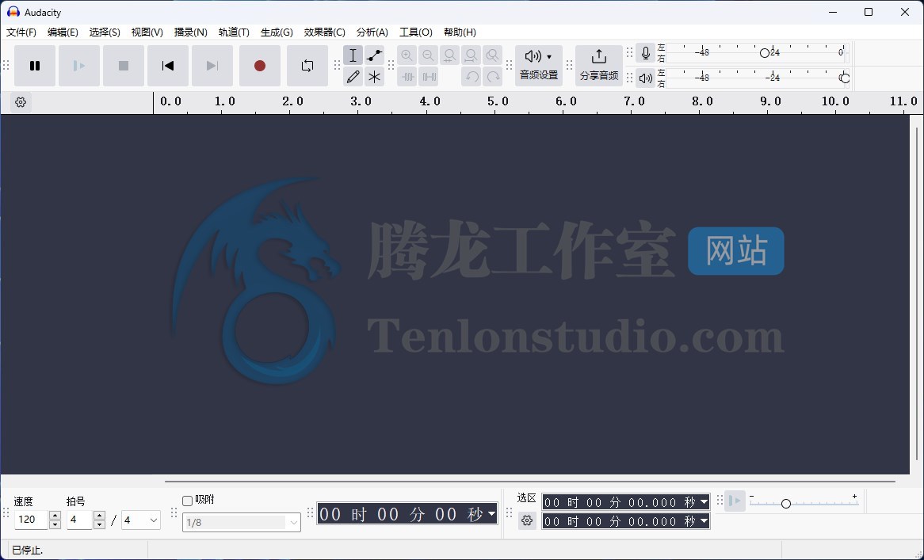Open selection start time format dropdown arrow
The height and width of the screenshot is (560, 924).
(704, 502)
